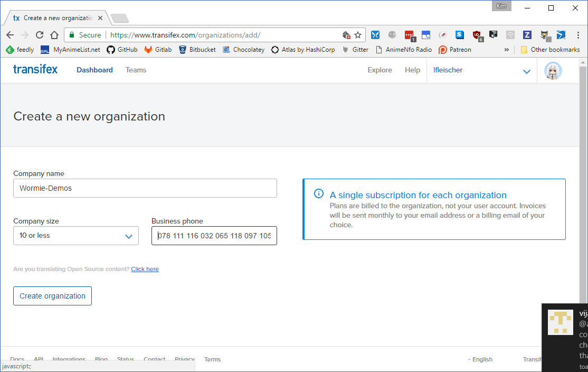Reload the page
Viewport: 588px width, 372px height.
click(x=40, y=35)
